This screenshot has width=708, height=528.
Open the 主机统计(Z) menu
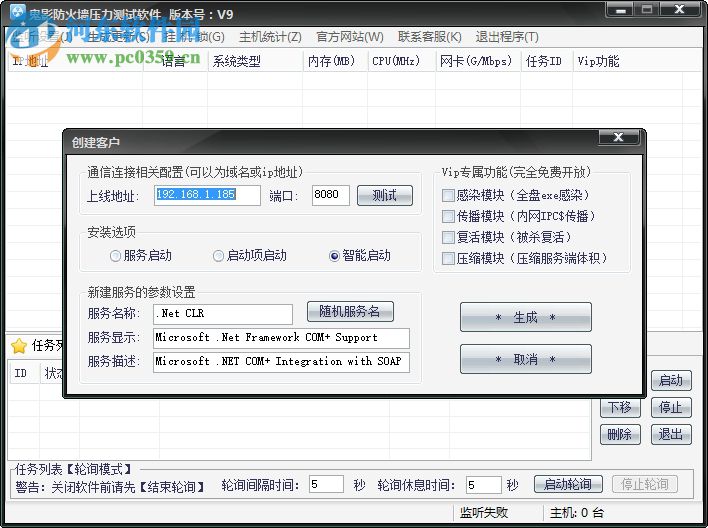point(270,37)
